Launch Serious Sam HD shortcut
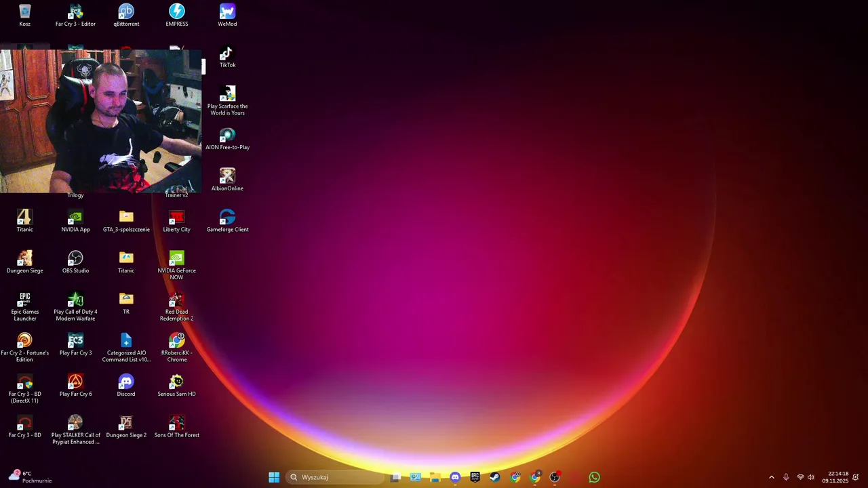The height and width of the screenshot is (488, 868). pos(176,386)
